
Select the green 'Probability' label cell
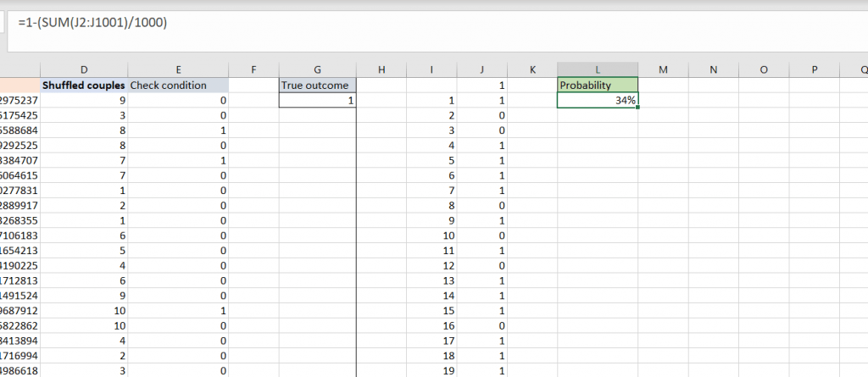pyautogui.click(x=598, y=85)
